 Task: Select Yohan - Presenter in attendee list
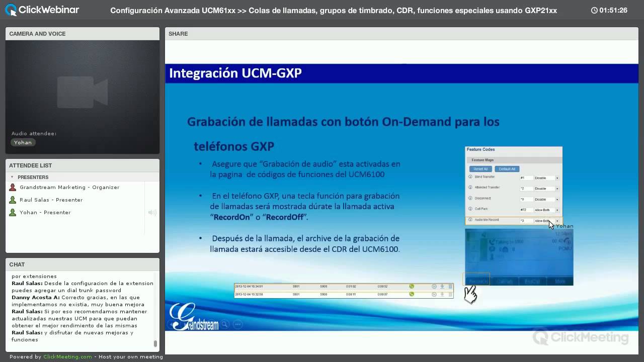[45, 212]
